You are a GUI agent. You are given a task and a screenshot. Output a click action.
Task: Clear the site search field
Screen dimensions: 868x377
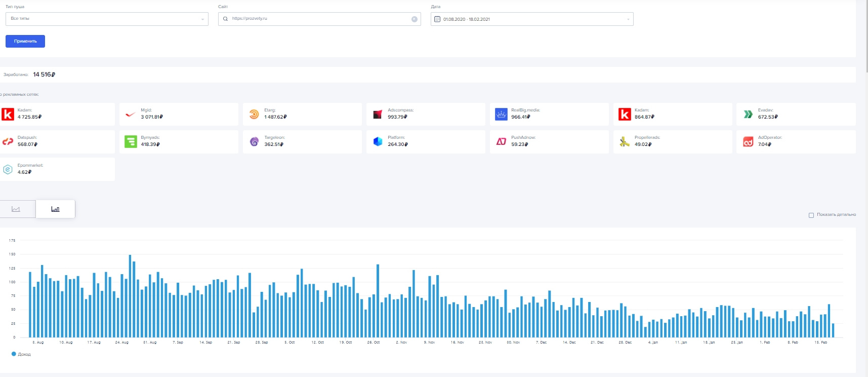point(415,19)
